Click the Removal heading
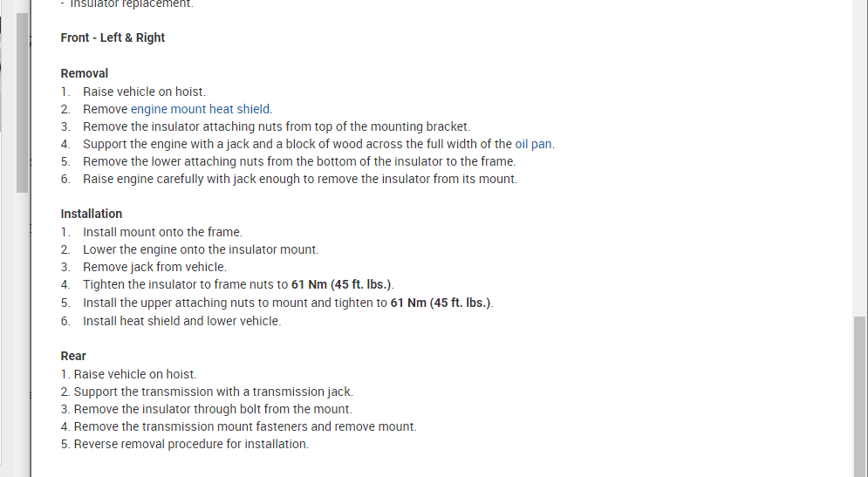 coord(85,73)
